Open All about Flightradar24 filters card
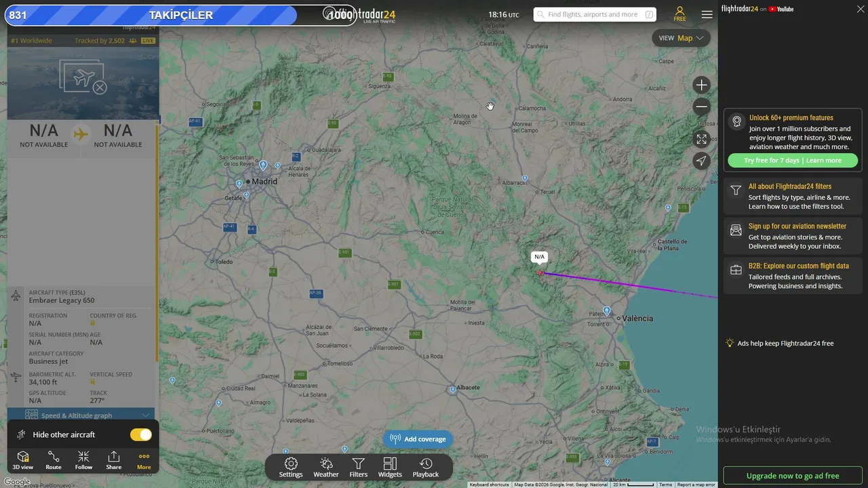 (x=793, y=197)
